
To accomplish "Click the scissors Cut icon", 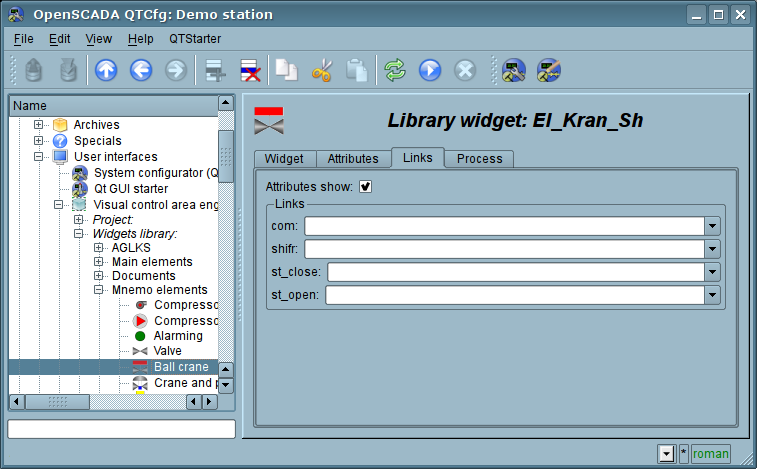I will click(x=321, y=70).
